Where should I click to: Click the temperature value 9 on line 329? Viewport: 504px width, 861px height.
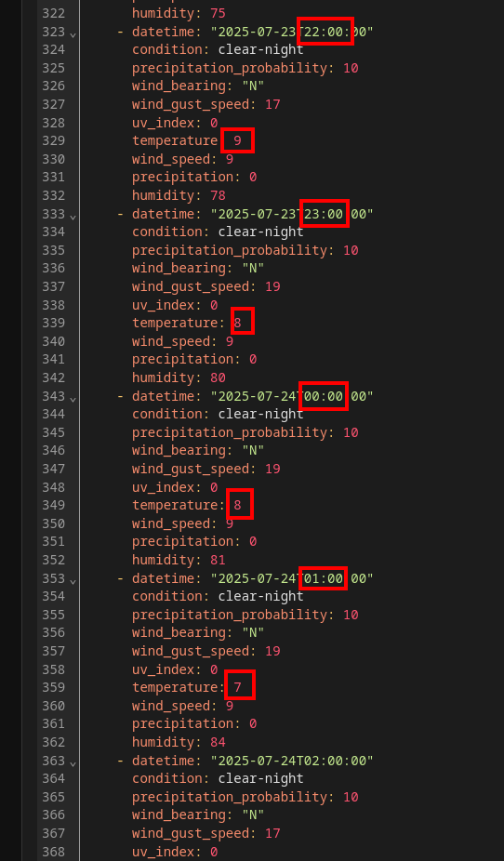[x=238, y=140]
